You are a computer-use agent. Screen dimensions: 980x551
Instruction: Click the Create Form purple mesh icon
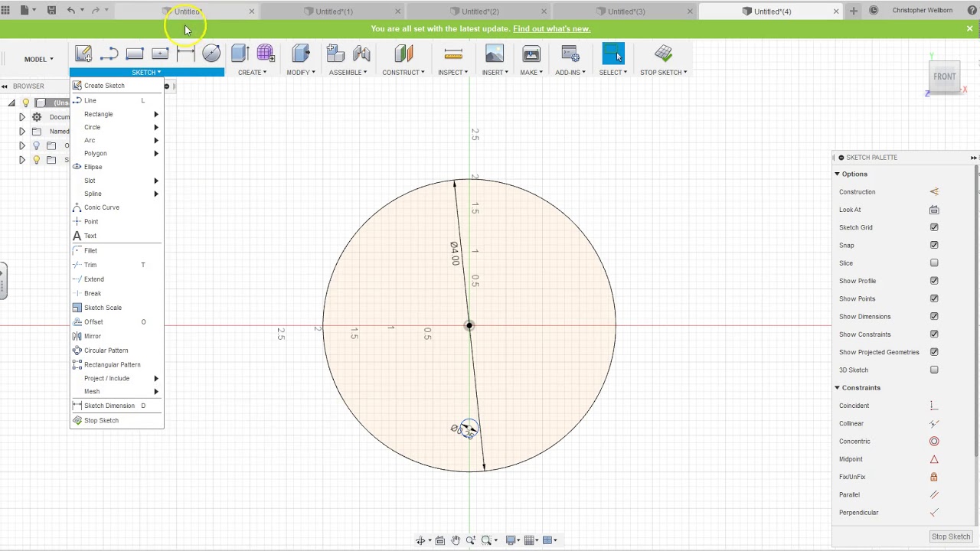(x=265, y=54)
